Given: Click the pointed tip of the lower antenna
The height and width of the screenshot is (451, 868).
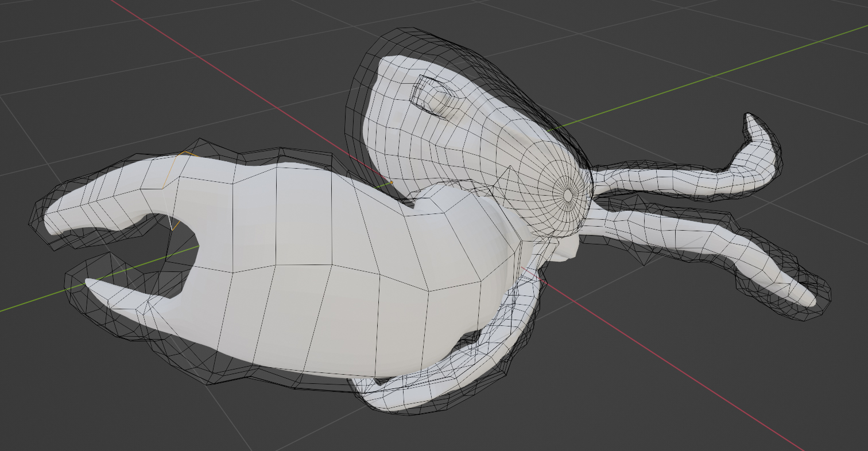Looking at the screenshot, I should coord(809,300).
